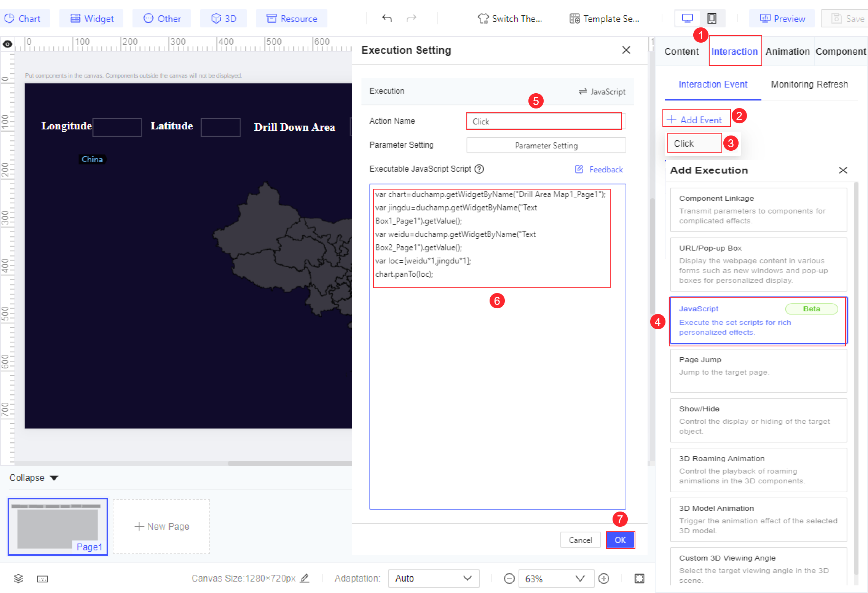Open the Widget components menu
Screen dimensions: 868x593
pos(92,18)
